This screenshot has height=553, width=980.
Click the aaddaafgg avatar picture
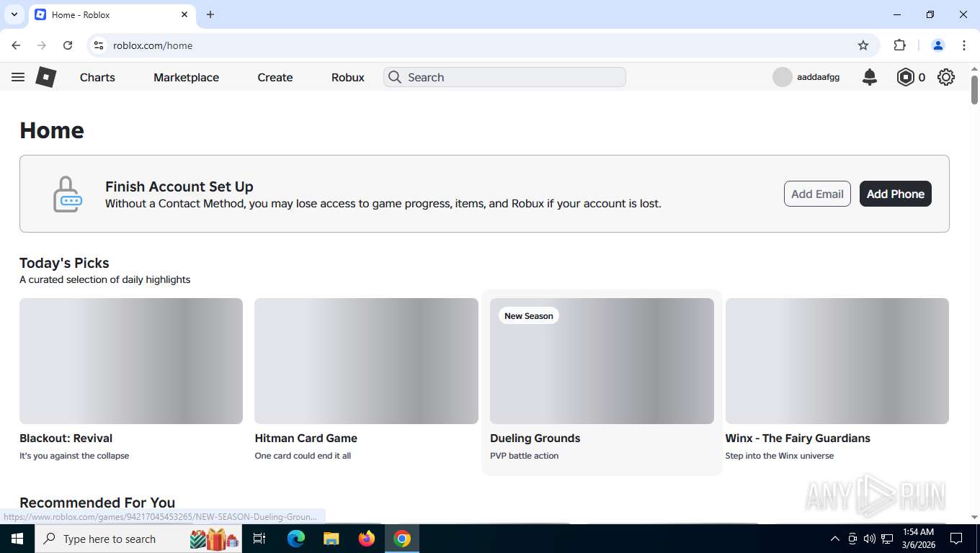click(x=783, y=77)
